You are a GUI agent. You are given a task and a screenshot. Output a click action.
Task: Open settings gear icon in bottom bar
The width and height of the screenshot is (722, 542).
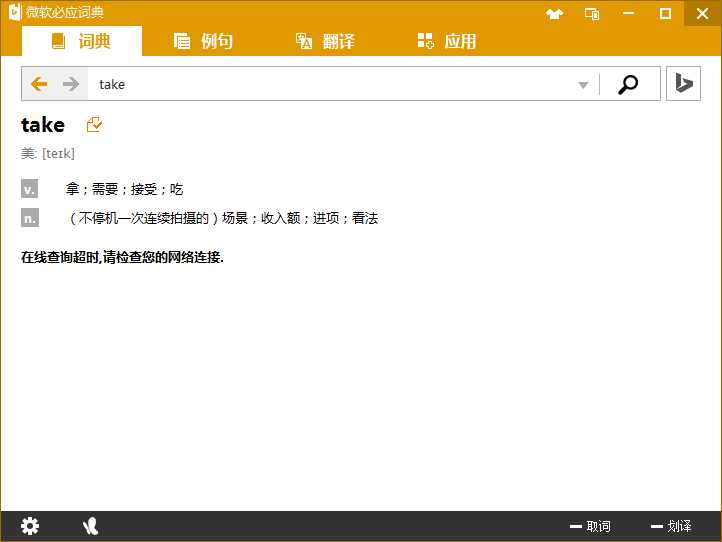pos(30,526)
